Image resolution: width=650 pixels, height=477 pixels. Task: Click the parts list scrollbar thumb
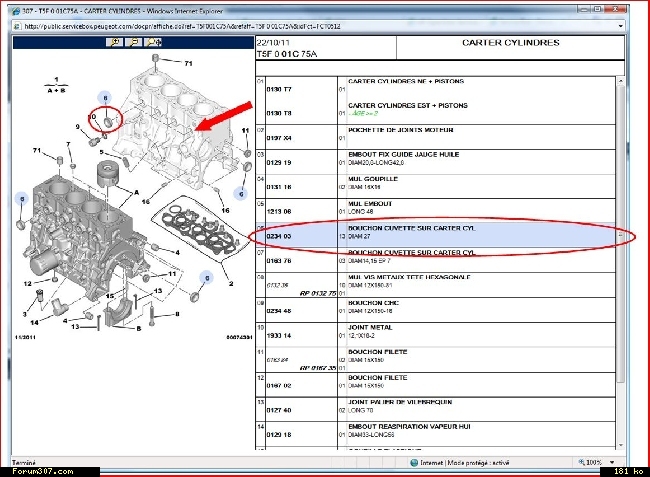[621, 234]
